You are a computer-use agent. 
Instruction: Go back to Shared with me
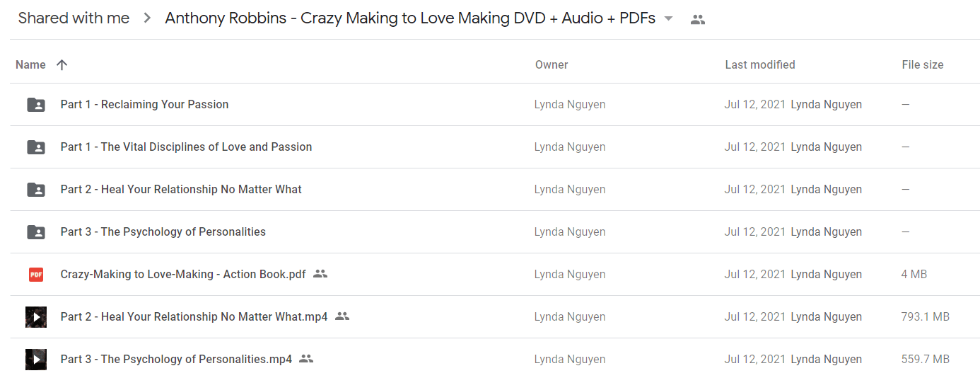pos(74,18)
